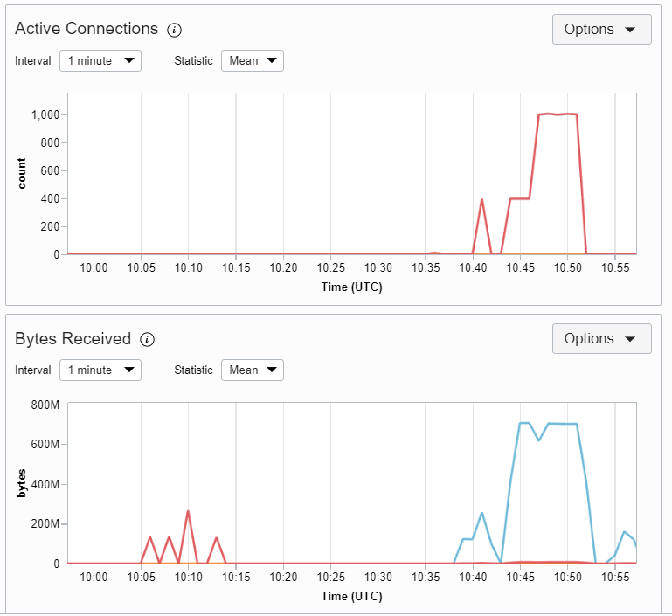Click the Active Connections panel title
This screenshot has height=616, width=672.
click(x=87, y=29)
